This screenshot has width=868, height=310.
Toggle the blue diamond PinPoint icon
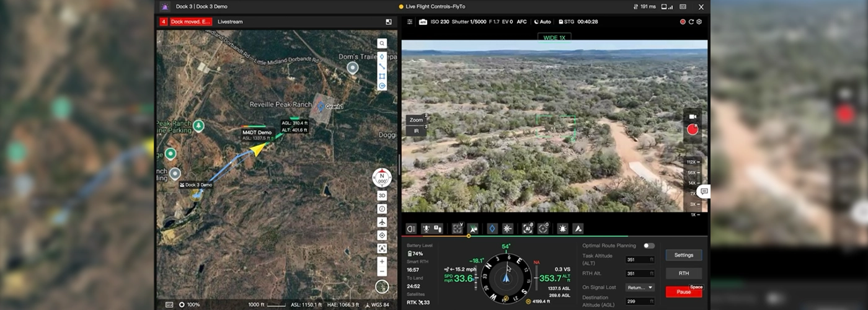click(492, 229)
